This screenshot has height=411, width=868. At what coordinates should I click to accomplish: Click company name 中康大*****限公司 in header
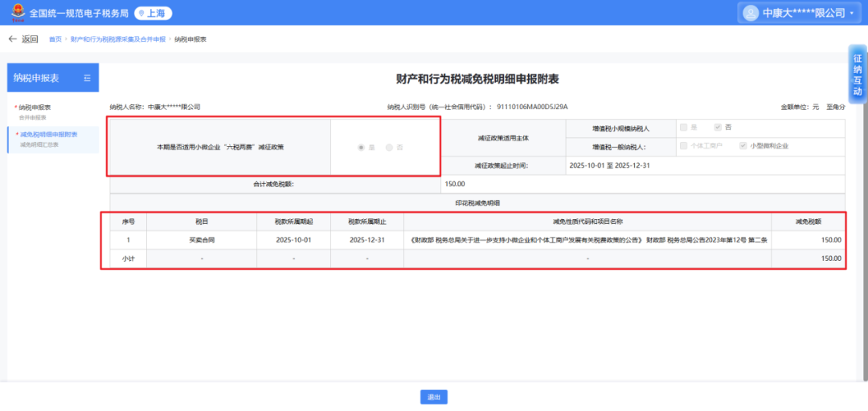coord(804,14)
